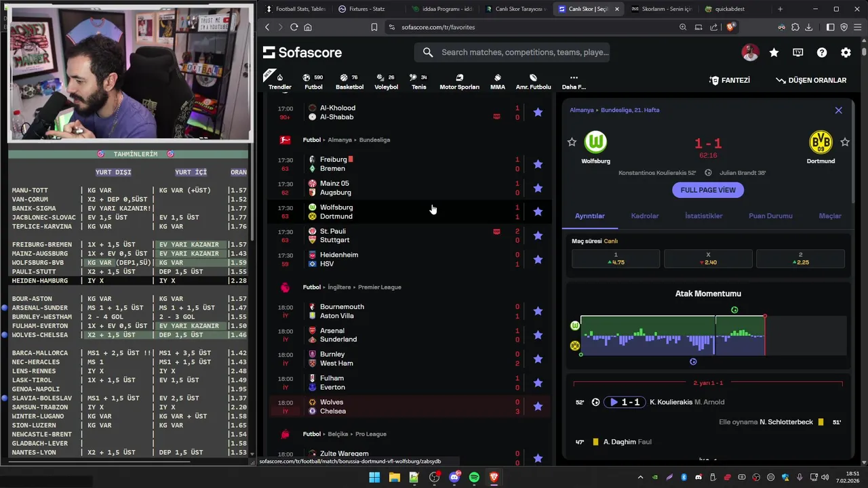
Task: Click the Sofascore logo
Action: pyautogui.click(x=302, y=52)
